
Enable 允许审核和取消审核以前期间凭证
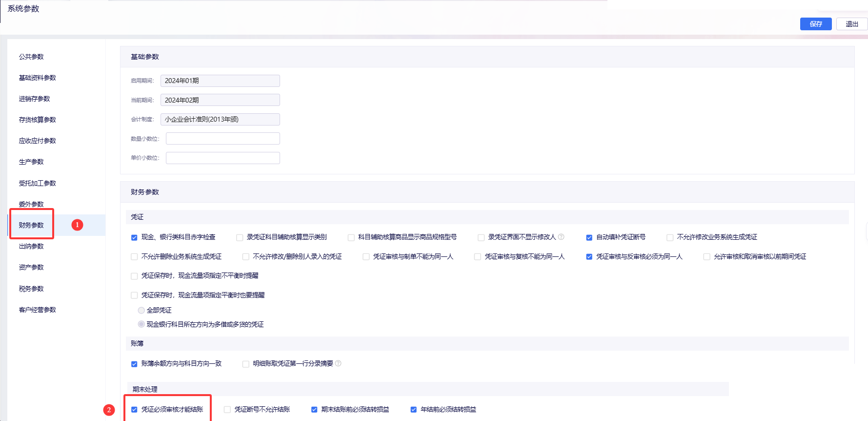click(x=707, y=257)
